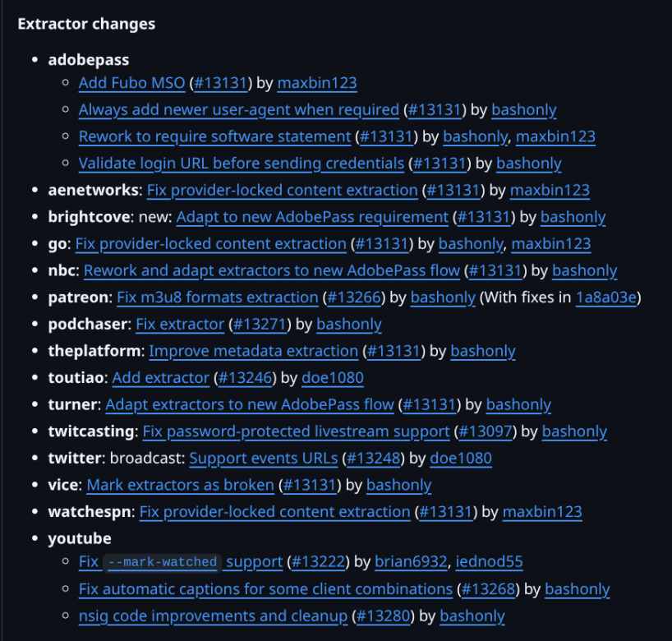Open "Validate login URL before sending credentials"
The width and height of the screenshot is (672, 641).
click(241, 164)
